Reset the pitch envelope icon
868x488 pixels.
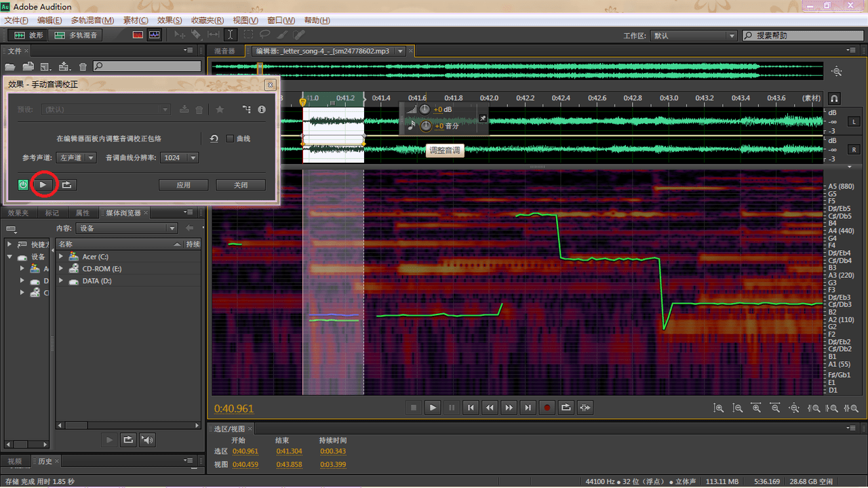(214, 138)
